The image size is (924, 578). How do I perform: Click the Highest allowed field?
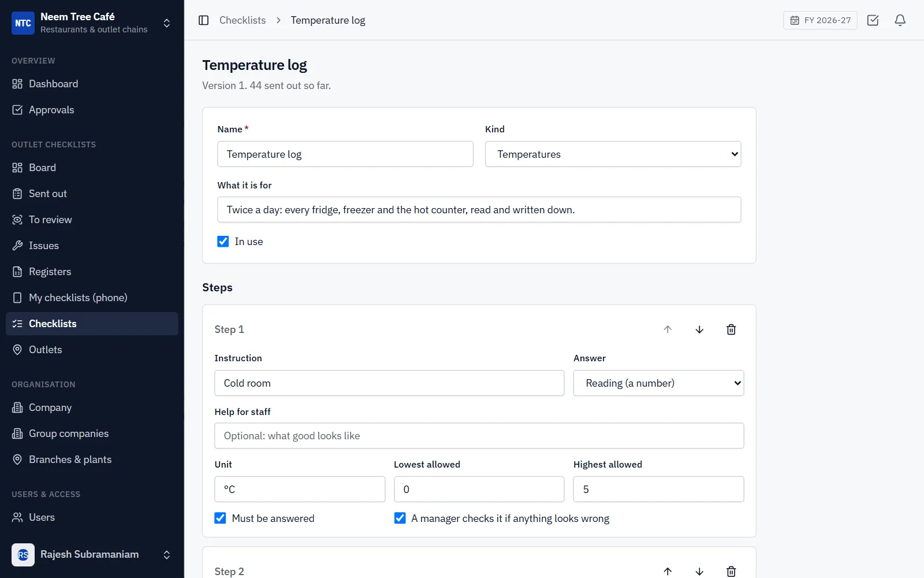(x=658, y=490)
